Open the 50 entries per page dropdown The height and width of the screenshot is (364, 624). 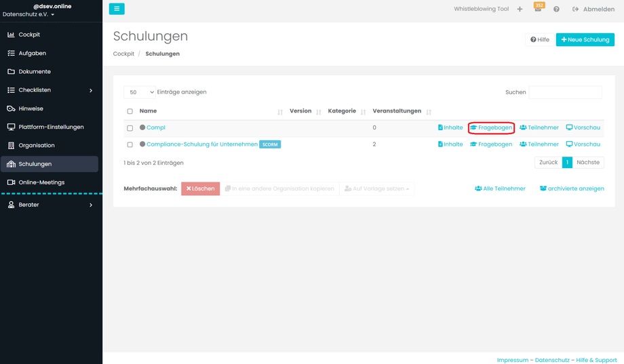[x=139, y=92]
